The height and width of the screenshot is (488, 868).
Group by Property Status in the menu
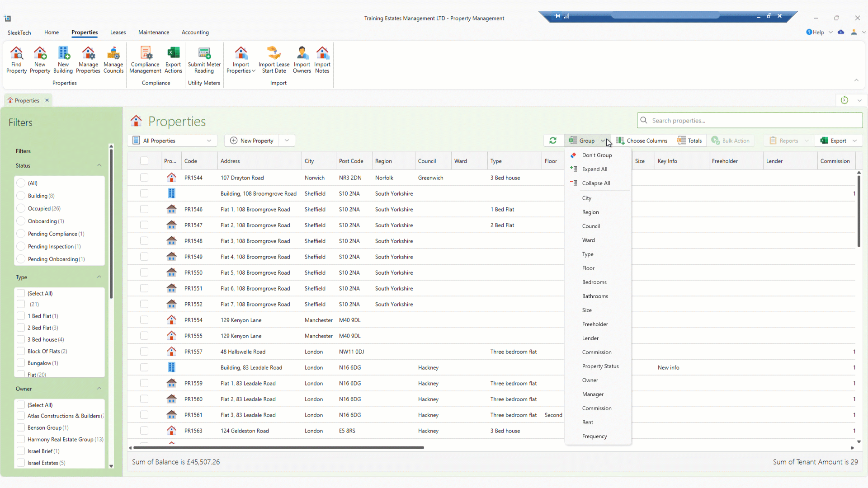(x=600, y=366)
